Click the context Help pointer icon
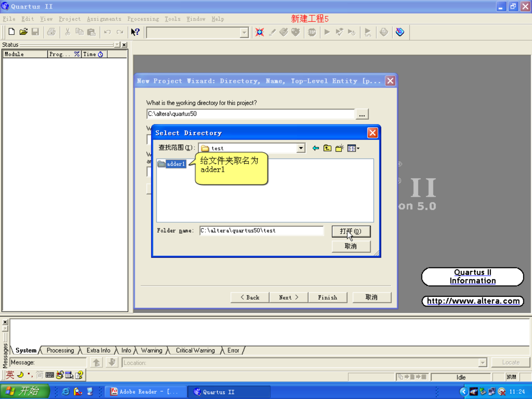Screen dimensions: 532x399 point(135,32)
